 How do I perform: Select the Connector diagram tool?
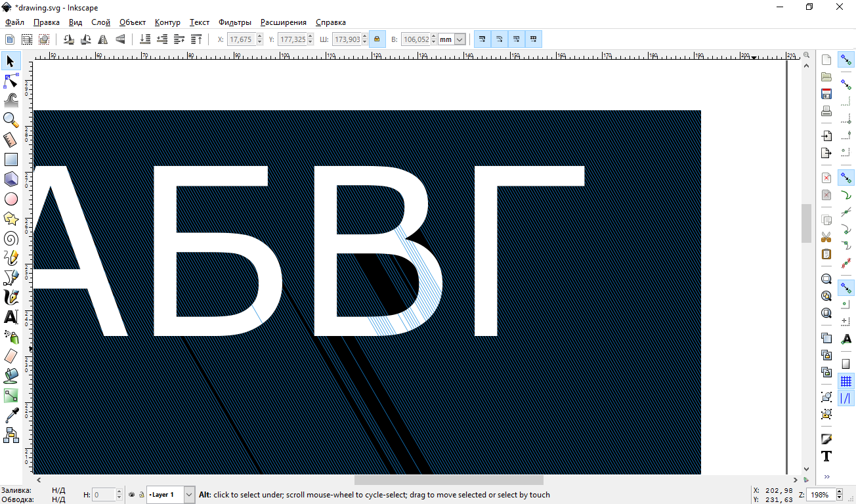[x=11, y=435]
